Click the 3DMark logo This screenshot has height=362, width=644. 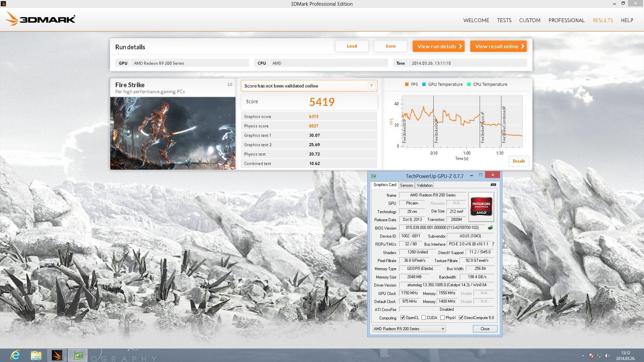pos(40,19)
